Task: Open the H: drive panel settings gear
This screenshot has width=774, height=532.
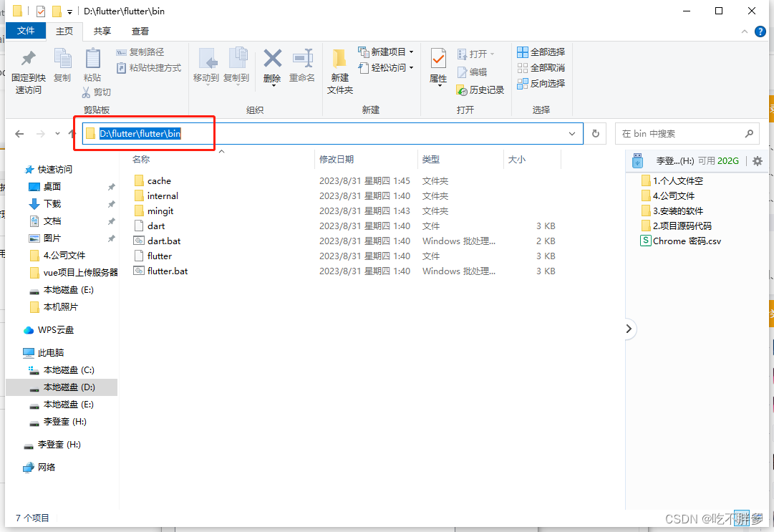Action: click(758, 161)
